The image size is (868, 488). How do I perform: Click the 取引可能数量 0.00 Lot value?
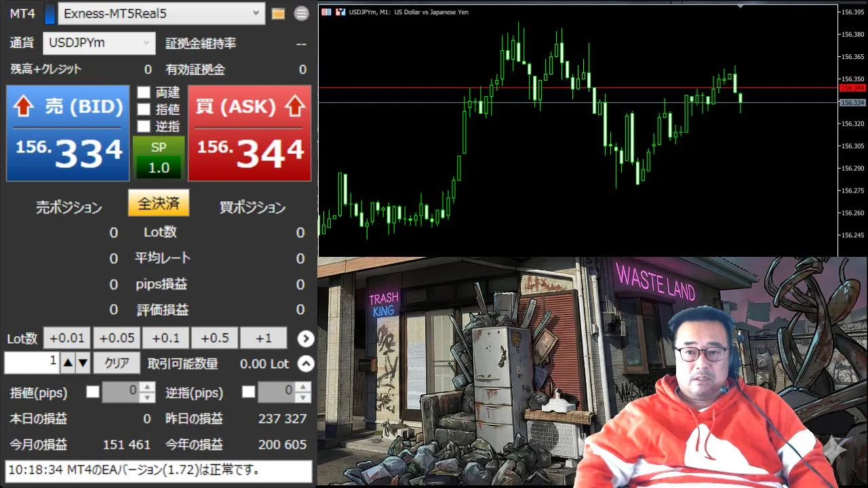click(264, 364)
